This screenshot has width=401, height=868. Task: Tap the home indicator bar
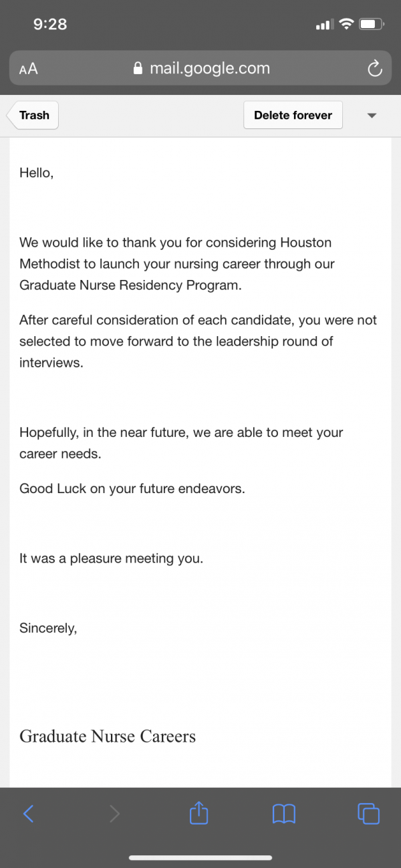[x=200, y=858]
